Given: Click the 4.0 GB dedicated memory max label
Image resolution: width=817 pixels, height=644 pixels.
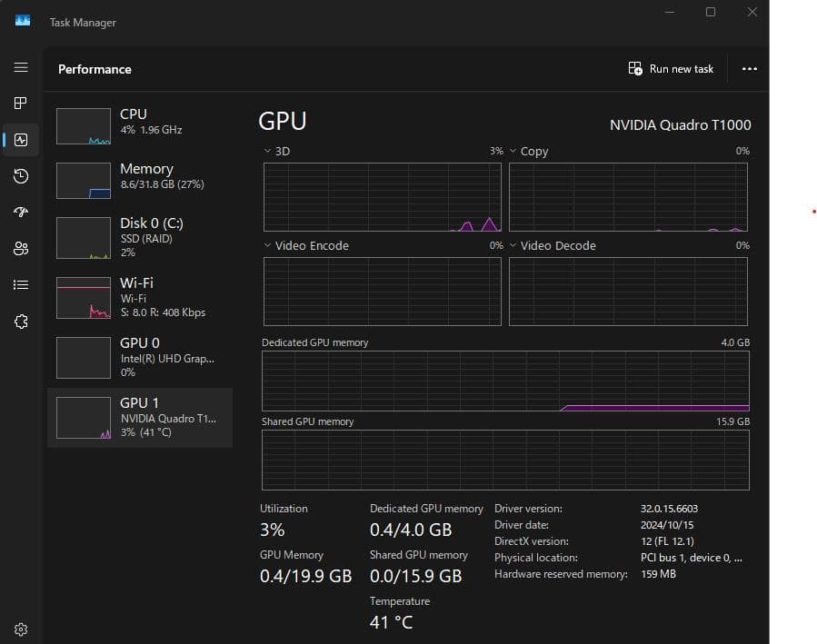Looking at the screenshot, I should pos(735,342).
